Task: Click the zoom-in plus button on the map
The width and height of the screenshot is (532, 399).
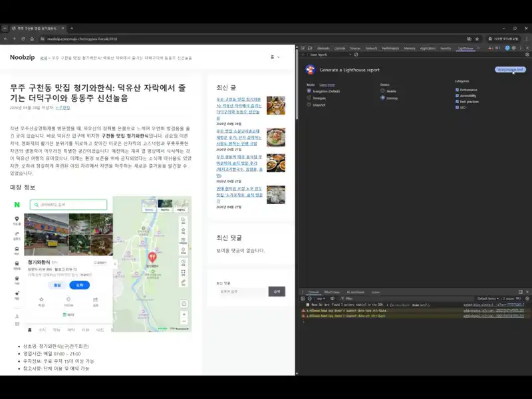Action: coord(184,313)
